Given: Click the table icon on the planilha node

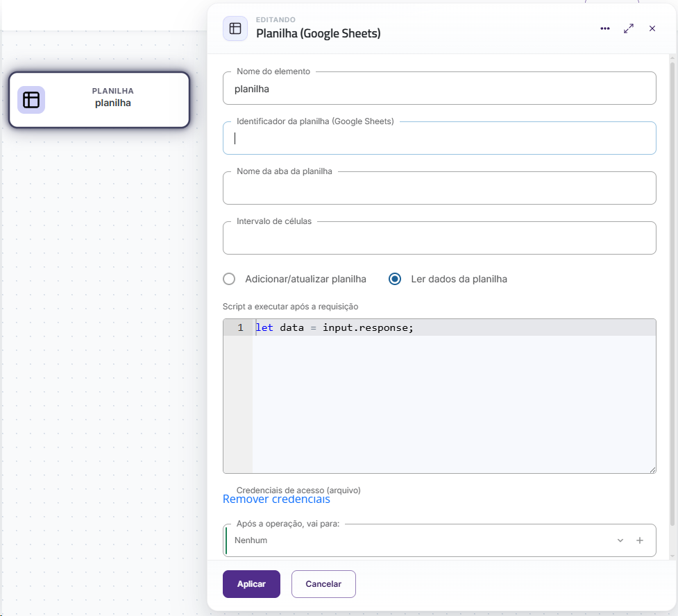Looking at the screenshot, I should 31,100.
